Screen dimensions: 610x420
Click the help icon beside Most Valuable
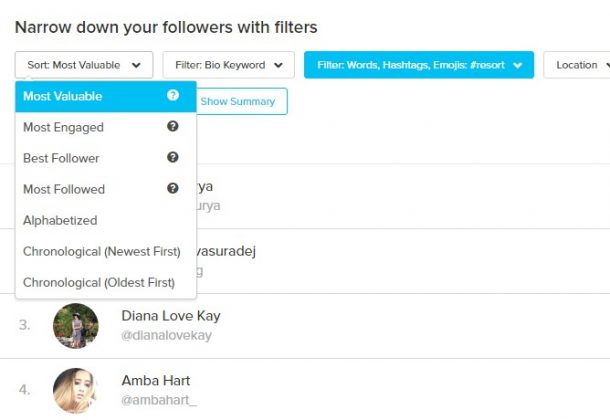click(x=173, y=95)
